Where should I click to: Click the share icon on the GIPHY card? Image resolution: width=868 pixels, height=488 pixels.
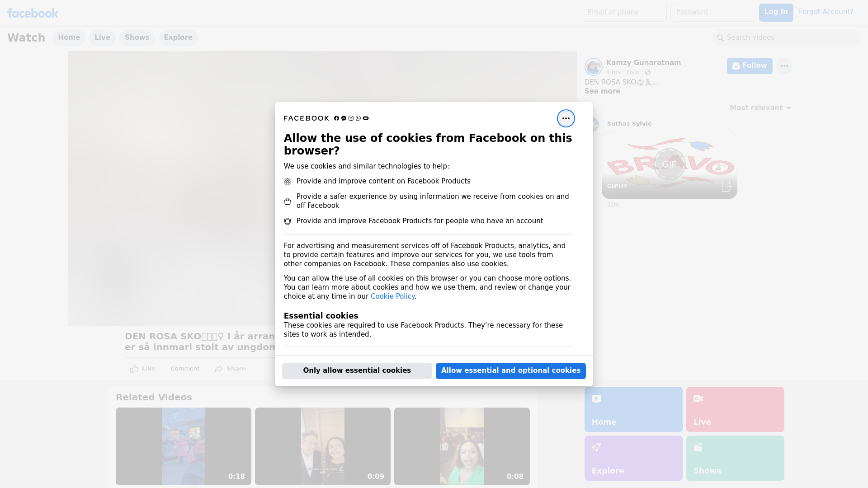(x=726, y=186)
